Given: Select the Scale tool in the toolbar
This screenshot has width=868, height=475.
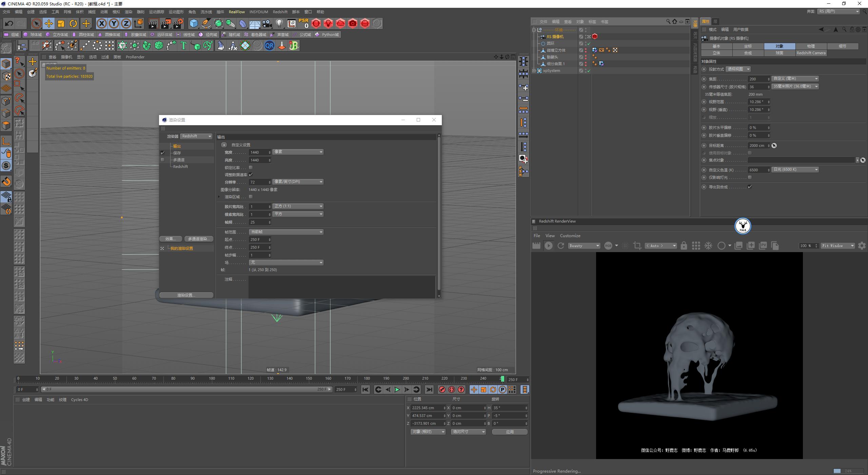Looking at the screenshot, I should [x=61, y=23].
